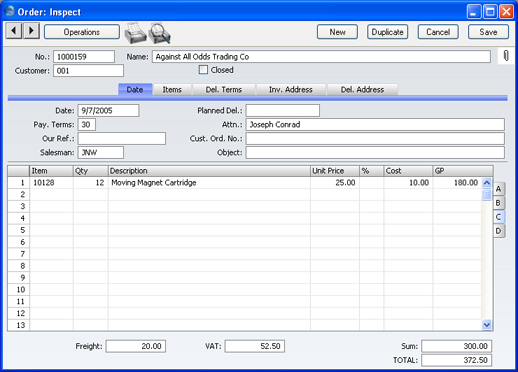Viewport: 518px width, 372px height.
Task: Click the Planned Del. field
Action: pos(283,111)
